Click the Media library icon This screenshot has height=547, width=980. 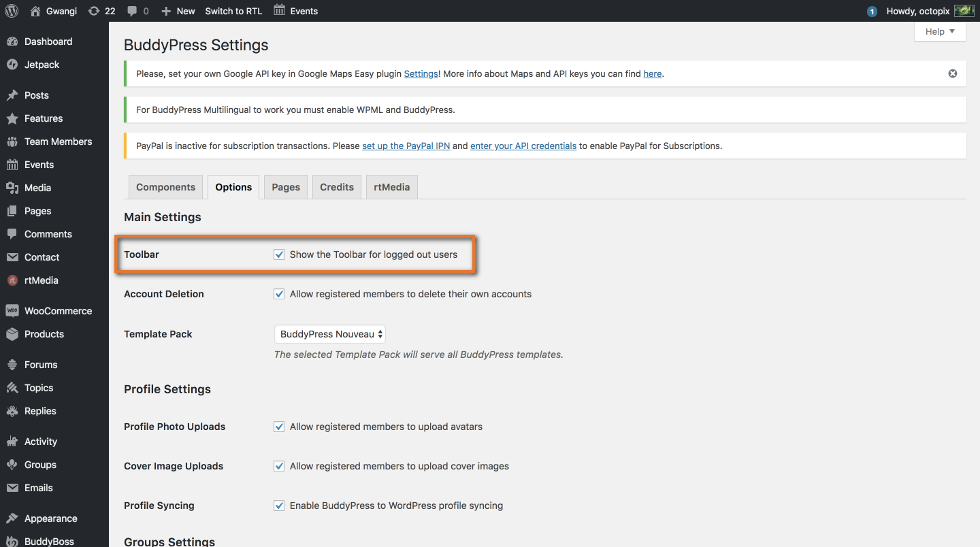point(12,188)
